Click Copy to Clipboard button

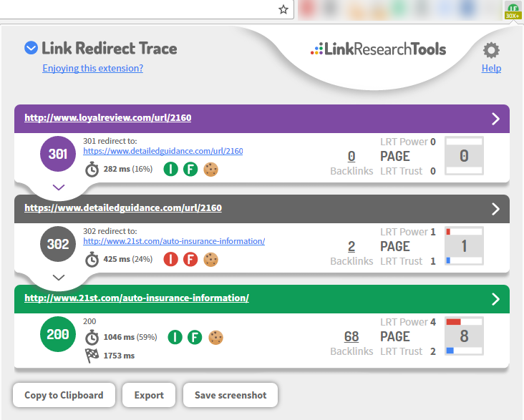[64, 395]
